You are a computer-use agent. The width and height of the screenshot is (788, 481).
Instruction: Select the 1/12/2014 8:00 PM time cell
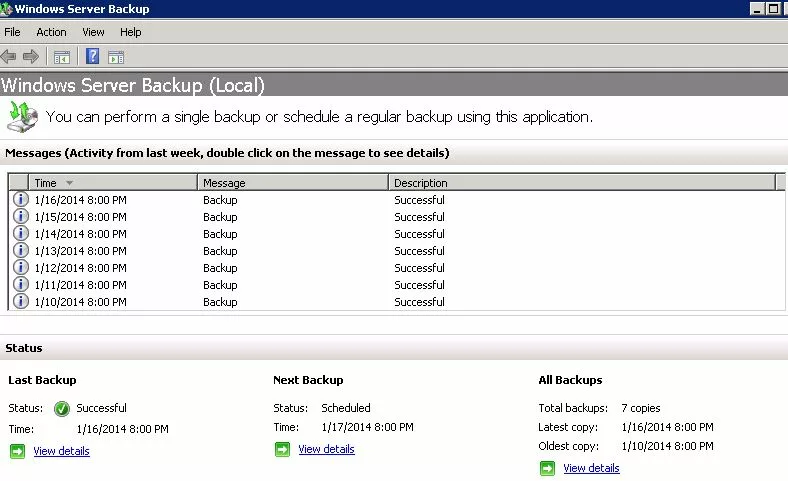pyautogui.click(x=80, y=268)
